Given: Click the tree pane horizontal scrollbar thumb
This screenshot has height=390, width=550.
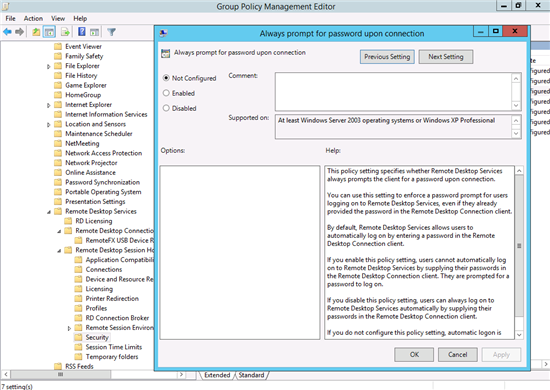Looking at the screenshot, I should 60,374.
